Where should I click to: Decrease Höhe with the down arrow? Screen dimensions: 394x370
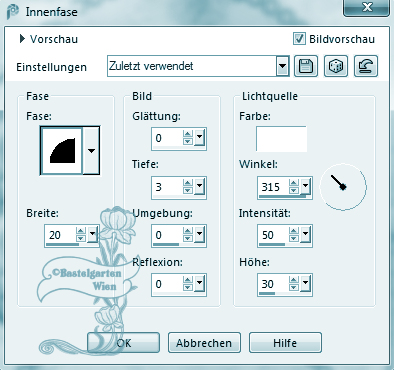pyautogui.click(x=294, y=288)
